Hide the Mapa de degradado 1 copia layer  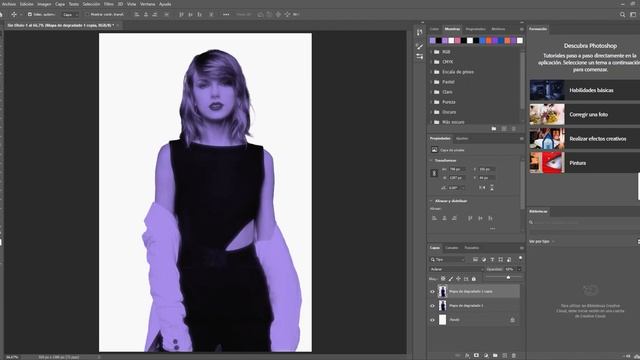[432, 292]
